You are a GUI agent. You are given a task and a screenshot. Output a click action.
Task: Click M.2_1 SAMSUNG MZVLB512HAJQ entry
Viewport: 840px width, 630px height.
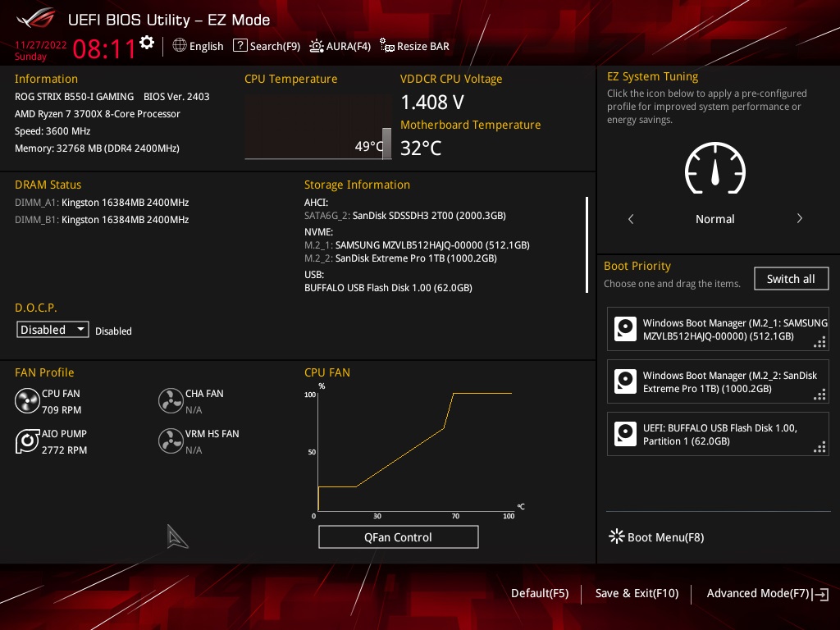pyautogui.click(x=417, y=244)
